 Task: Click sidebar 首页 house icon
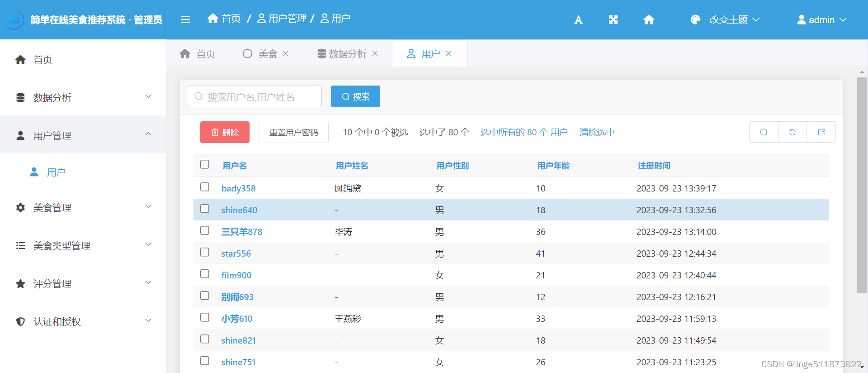point(20,60)
